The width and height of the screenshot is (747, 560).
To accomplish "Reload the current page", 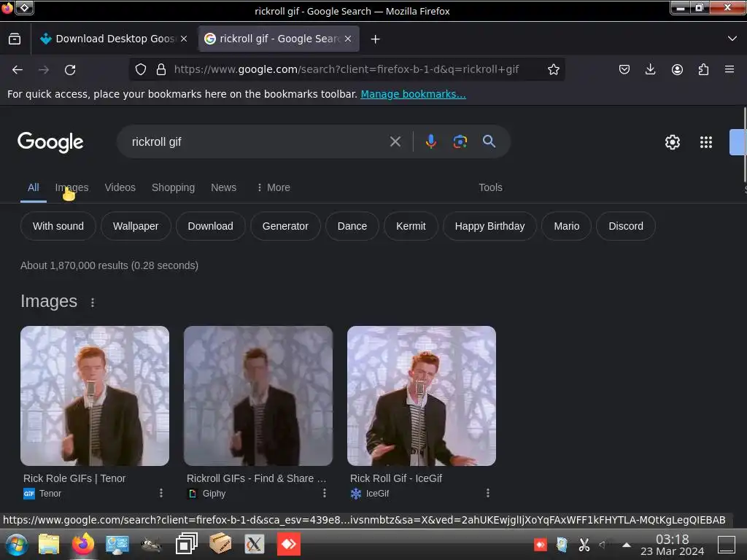I will click(x=70, y=69).
